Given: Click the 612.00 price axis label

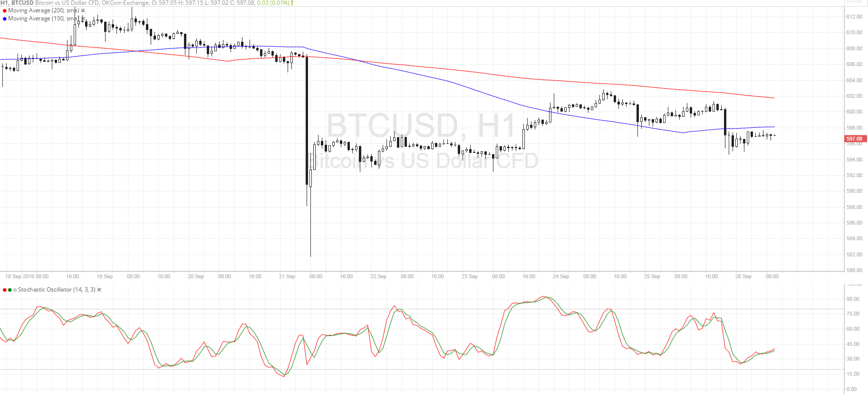Looking at the screenshot, I should click(854, 17).
